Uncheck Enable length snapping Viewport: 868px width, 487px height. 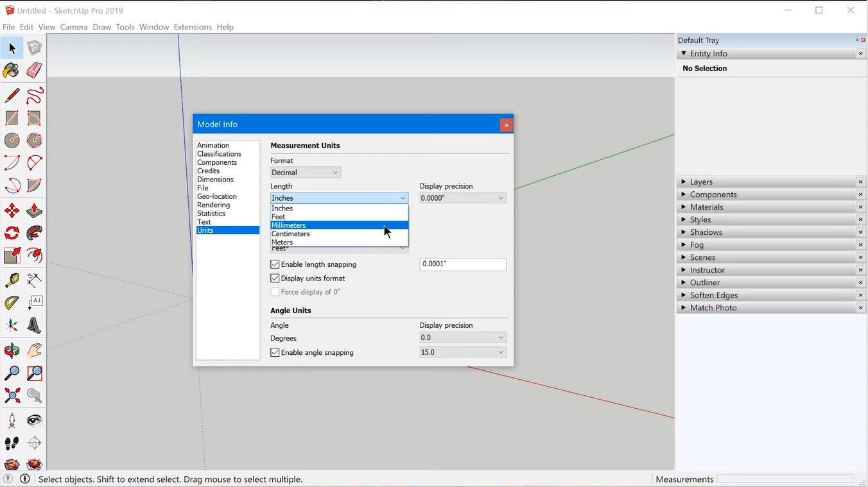coord(275,264)
